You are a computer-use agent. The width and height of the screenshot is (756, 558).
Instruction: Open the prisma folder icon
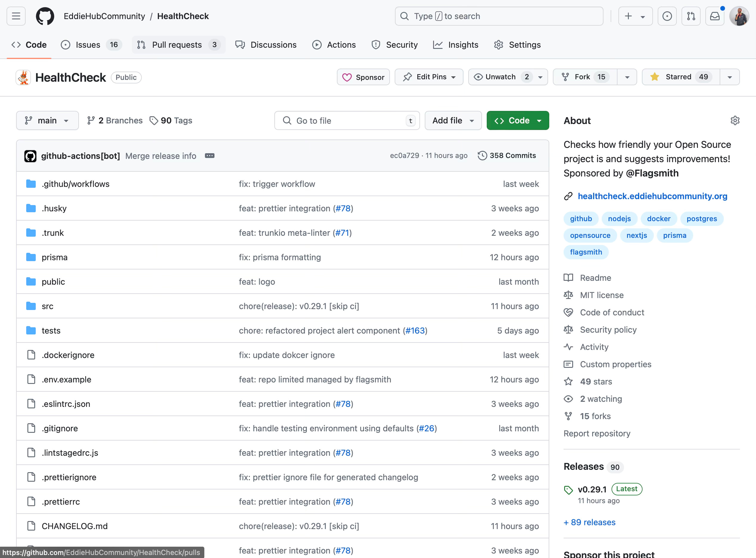pos(31,257)
